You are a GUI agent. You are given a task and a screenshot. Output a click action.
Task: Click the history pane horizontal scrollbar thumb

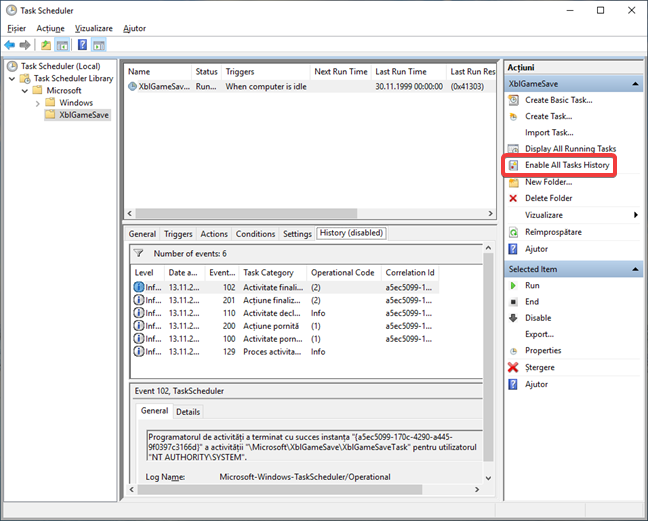coord(280,490)
